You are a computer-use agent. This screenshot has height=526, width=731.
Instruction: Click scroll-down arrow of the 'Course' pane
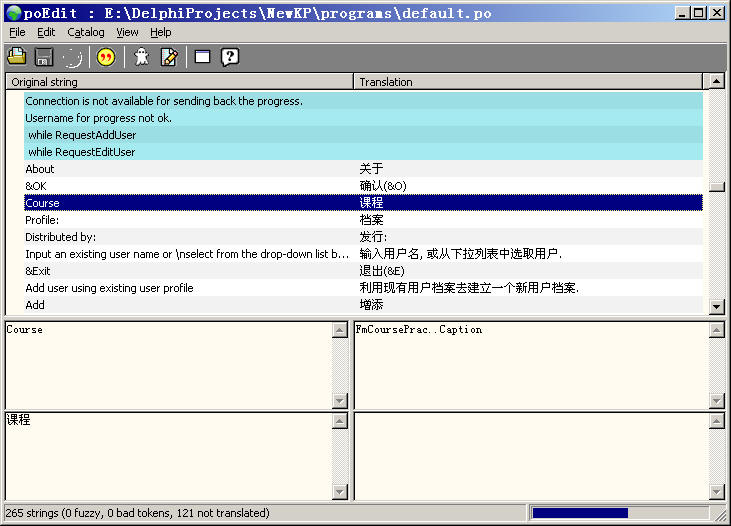(340, 400)
